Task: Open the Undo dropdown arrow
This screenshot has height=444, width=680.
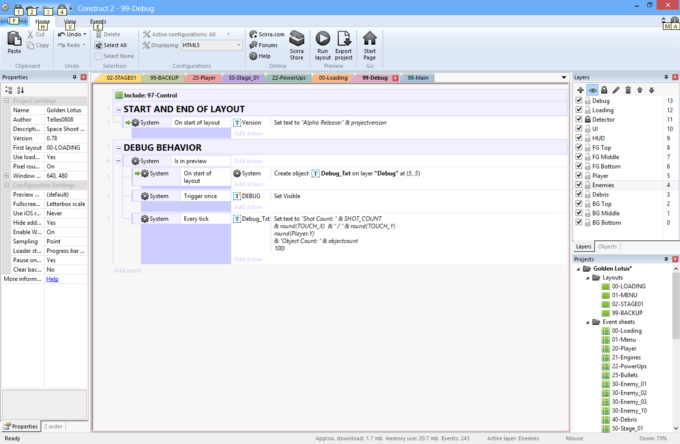Action: [85, 34]
